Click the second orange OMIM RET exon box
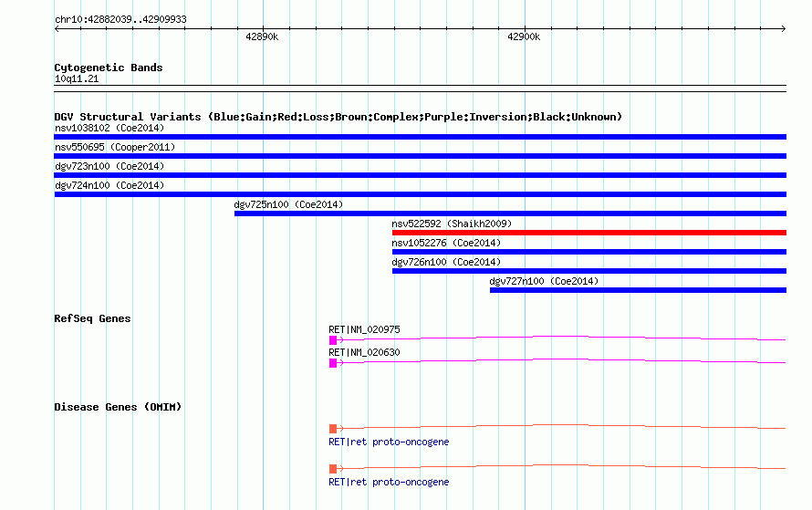 333,469
